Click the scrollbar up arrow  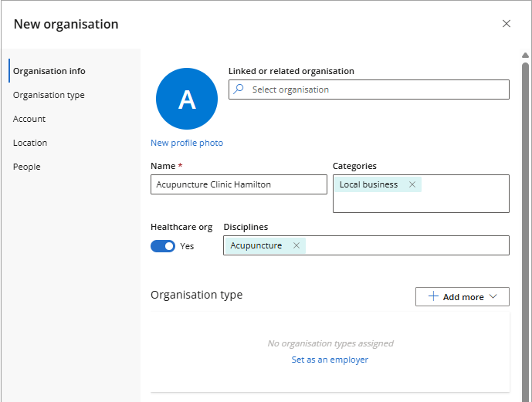525,55
